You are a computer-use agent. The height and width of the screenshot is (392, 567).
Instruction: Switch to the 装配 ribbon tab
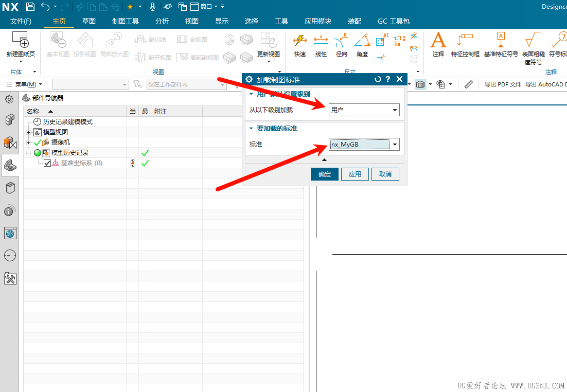[x=355, y=21]
